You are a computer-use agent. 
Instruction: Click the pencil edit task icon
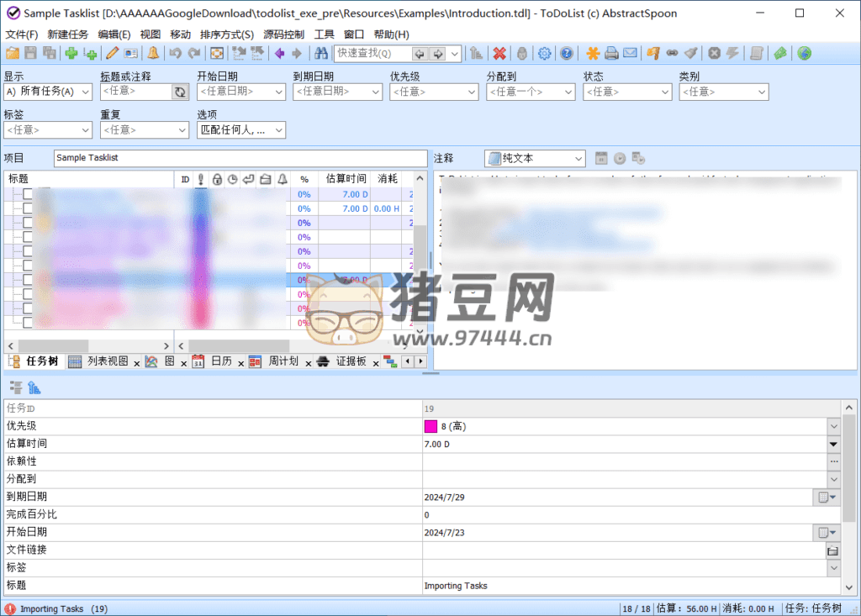112,53
